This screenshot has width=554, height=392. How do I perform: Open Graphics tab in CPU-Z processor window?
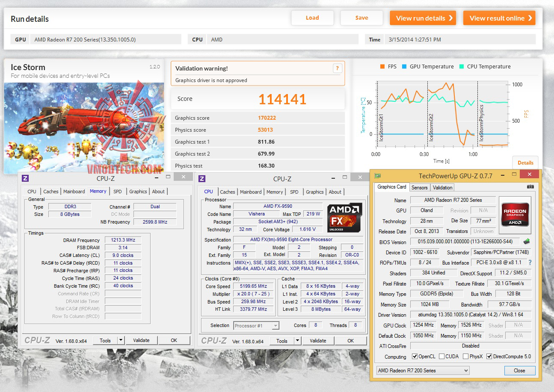tap(315, 192)
